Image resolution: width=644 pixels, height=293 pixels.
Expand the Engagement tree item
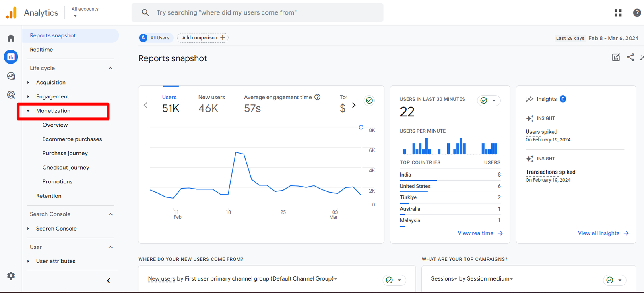[x=28, y=97]
